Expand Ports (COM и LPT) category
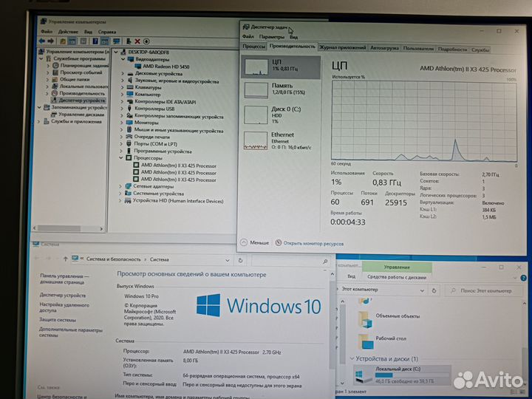 (121, 144)
